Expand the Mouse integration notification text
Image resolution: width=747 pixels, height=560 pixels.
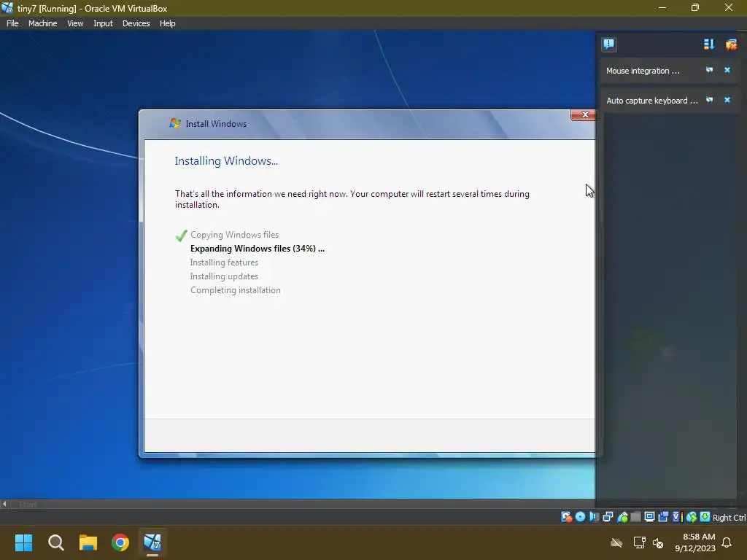(x=643, y=71)
